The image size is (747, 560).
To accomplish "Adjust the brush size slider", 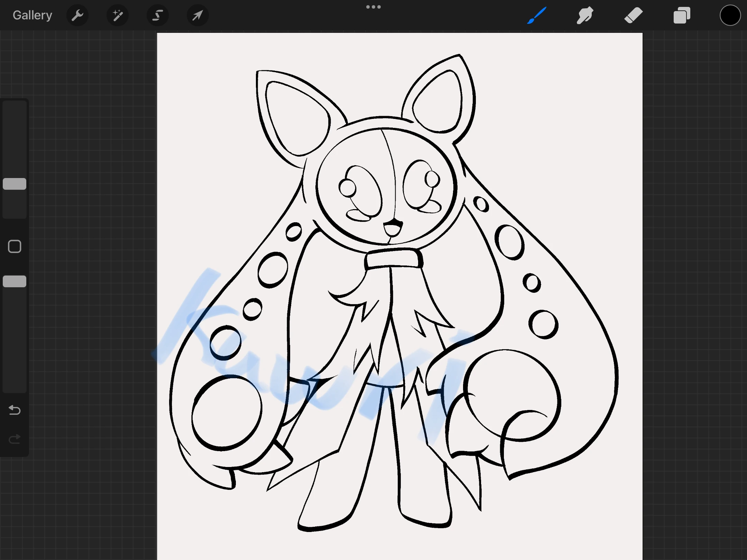I will (x=14, y=184).
